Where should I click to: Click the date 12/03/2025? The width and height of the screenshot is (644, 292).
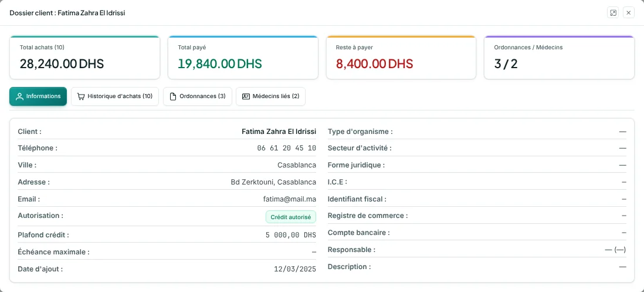pos(295,269)
